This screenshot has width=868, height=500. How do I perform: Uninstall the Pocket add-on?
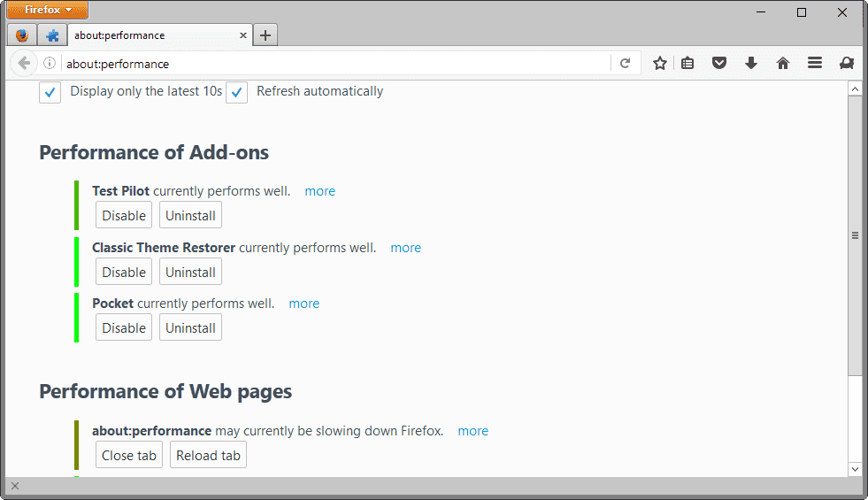[x=190, y=327]
